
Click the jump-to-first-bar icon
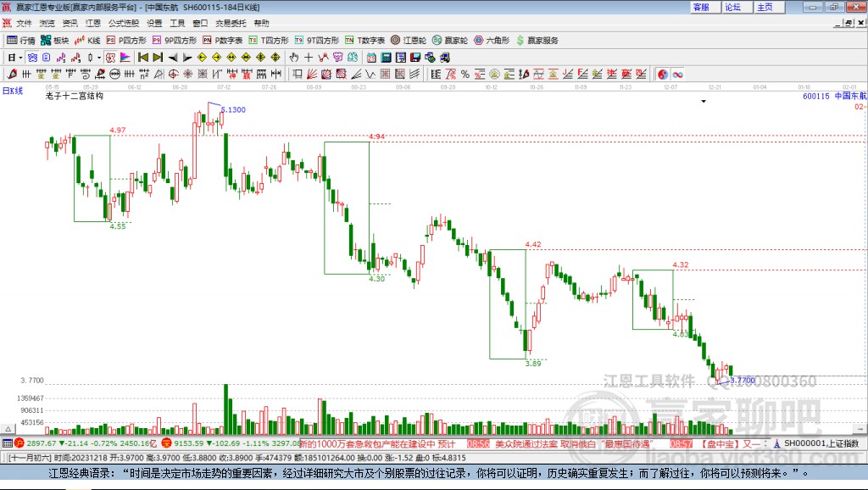142,58
